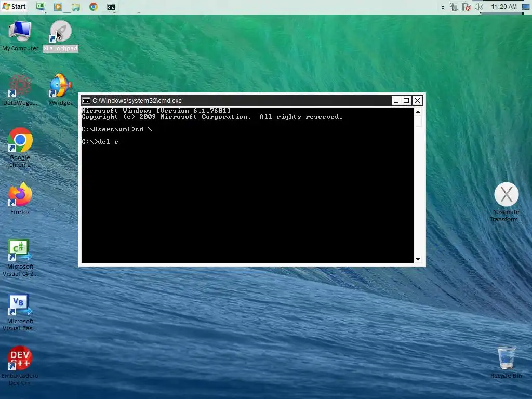This screenshot has width=532, height=399.
Task: Open the media player quick launch icon
Action: point(58,7)
